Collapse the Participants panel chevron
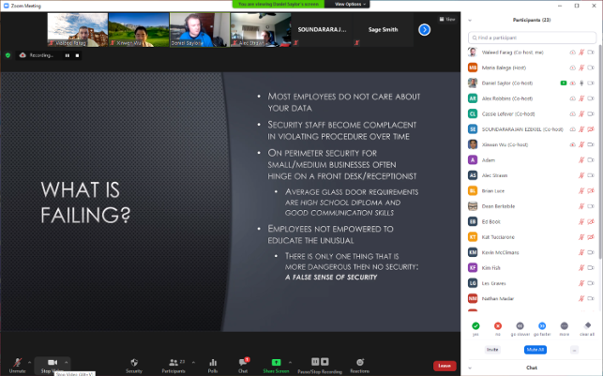 point(470,20)
